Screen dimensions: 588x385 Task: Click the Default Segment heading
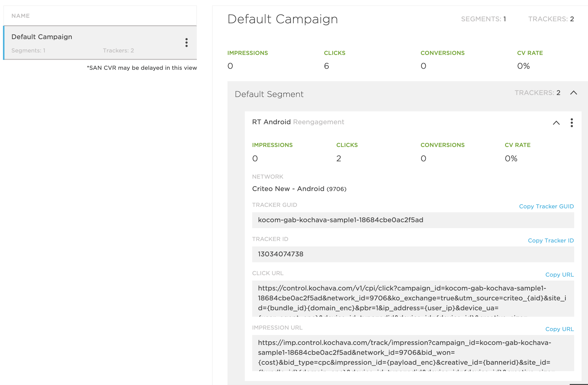click(269, 94)
